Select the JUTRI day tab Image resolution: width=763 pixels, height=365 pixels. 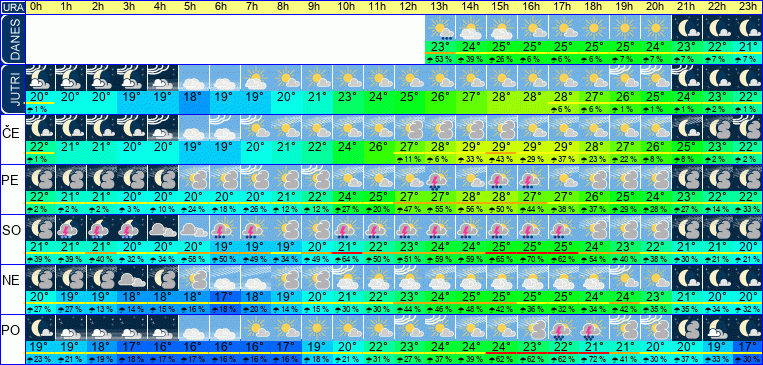click(13, 90)
